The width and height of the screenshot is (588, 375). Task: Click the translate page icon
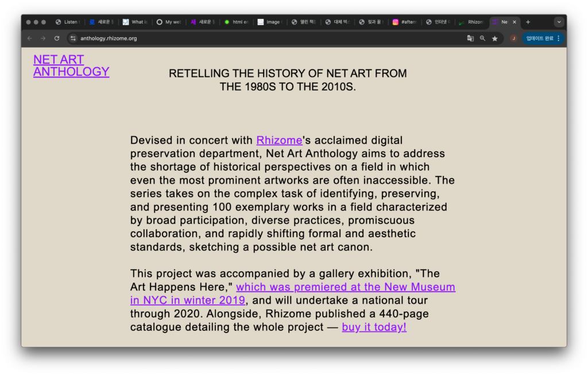tap(470, 38)
